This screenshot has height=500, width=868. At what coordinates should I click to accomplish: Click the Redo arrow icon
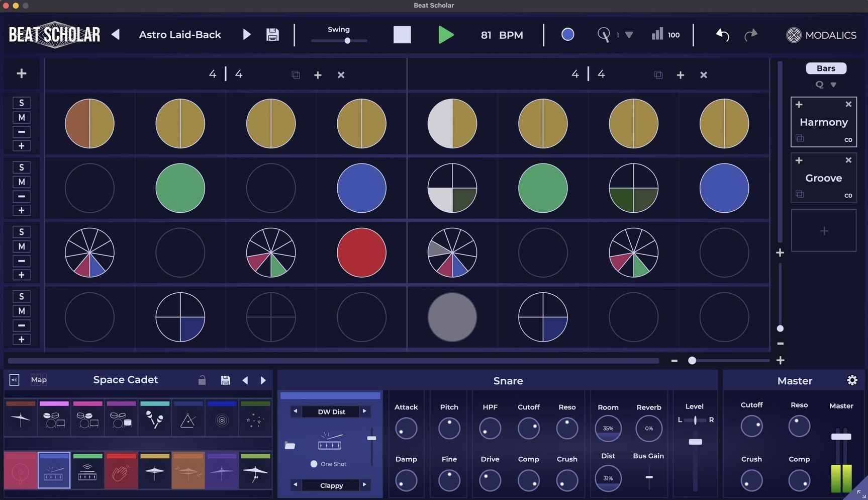tap(750, 35)
